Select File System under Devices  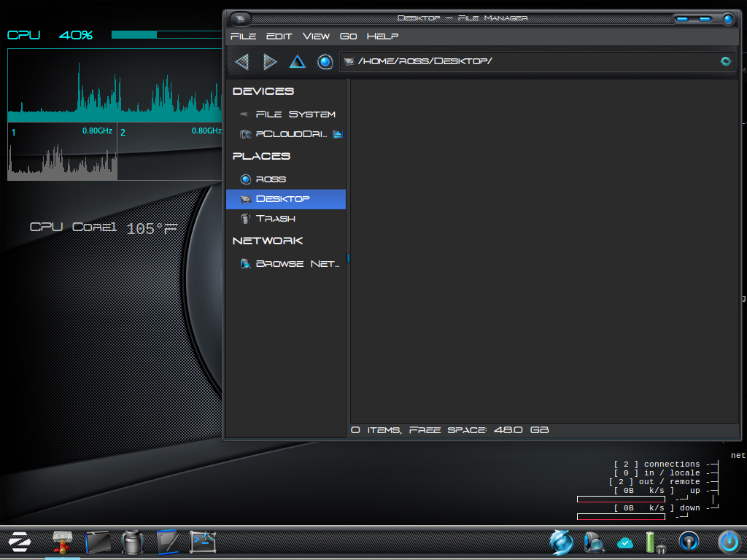tap(295, 114)
